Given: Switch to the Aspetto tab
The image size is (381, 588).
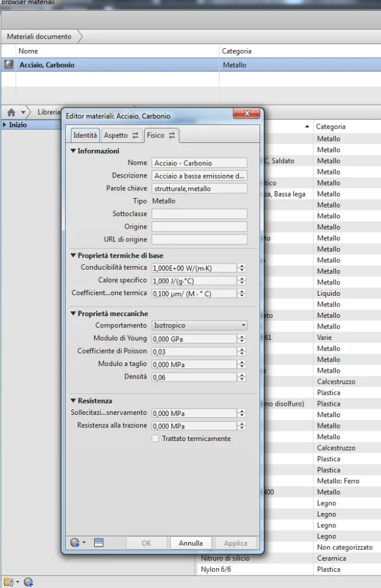Looking at the screenshot, I should coord(121,135).
